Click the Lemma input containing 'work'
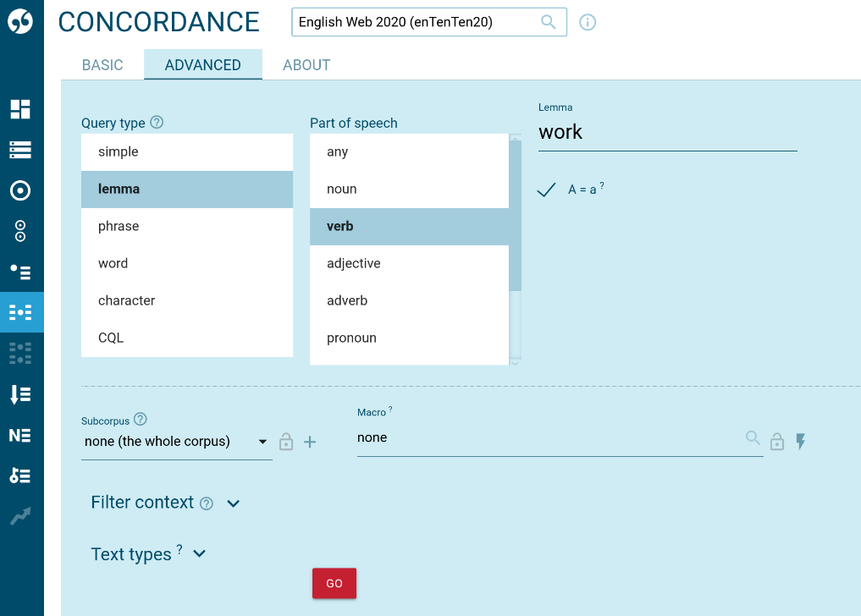Screen dimensions: 861x616 [x=667, y=132]
